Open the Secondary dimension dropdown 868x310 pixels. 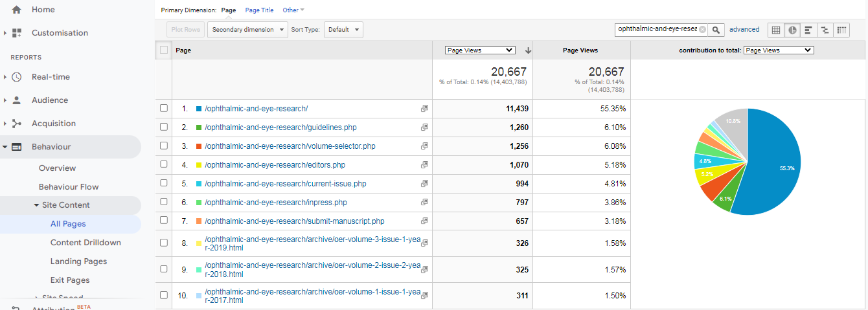pos(247,30)
